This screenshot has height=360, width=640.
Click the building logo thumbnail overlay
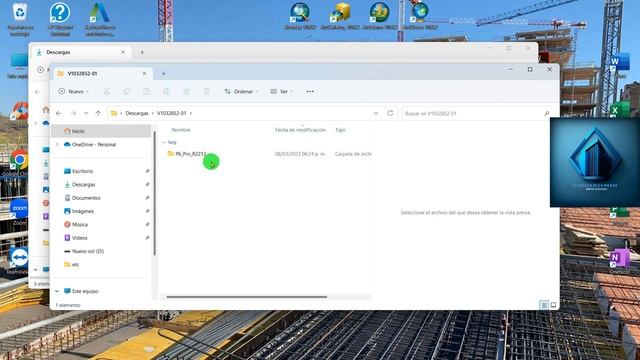click(x=595, y=162)
